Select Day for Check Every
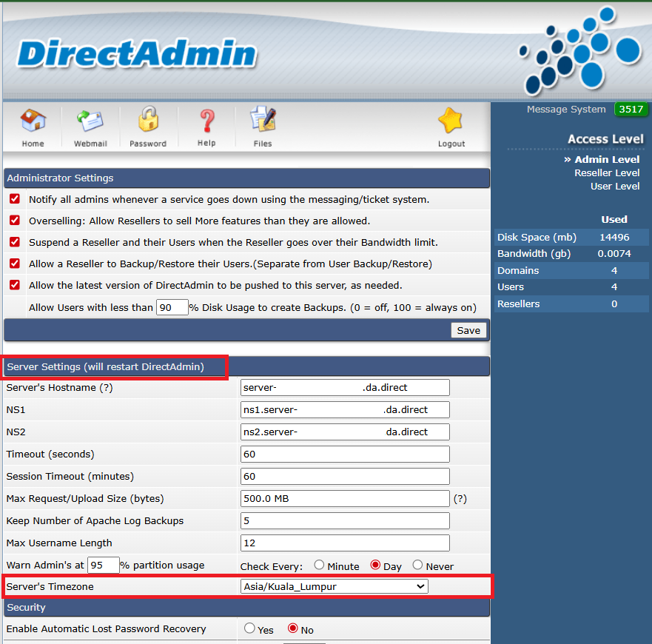This screenshot has width=652, height=644. click(375, 565)
